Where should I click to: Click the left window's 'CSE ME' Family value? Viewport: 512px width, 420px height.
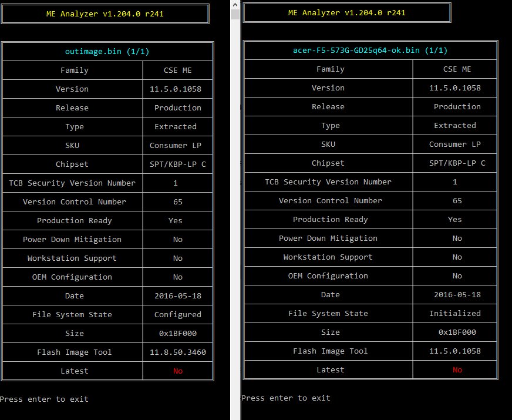pos(178,70)
